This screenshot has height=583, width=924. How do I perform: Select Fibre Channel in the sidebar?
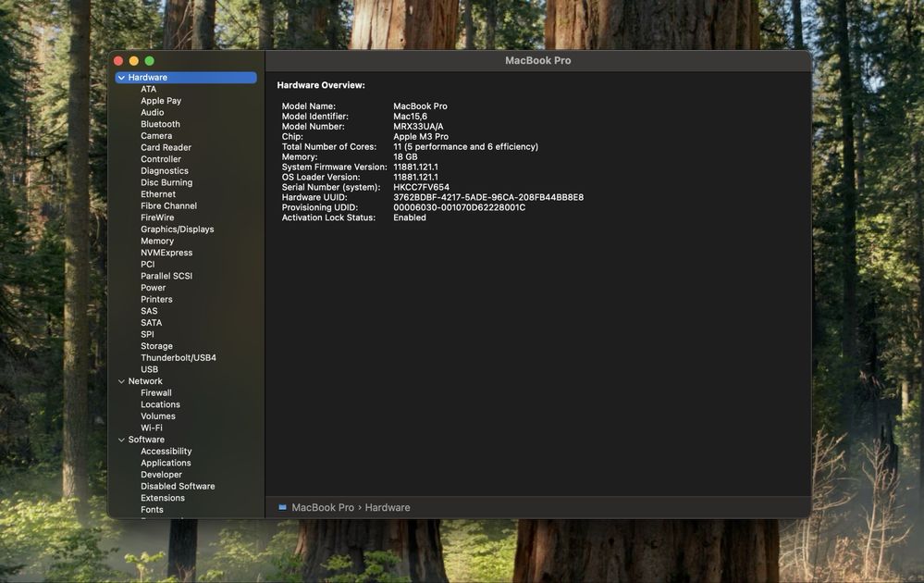(x=168, y=205)
